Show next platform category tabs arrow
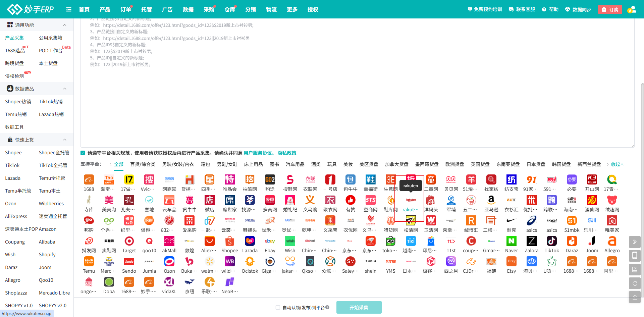The width and height of the screenshot is (644, 317). point(607,164)
